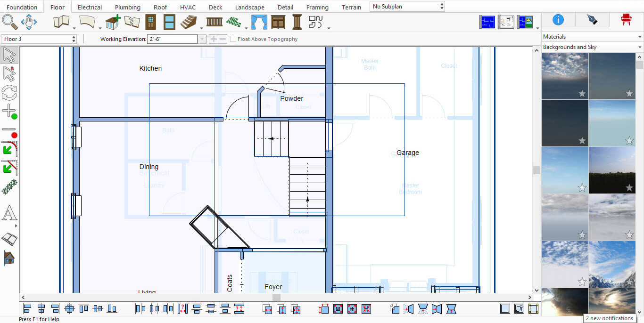Click the Text tool on left toolbar
Image resolution: width=644 pixels, height=323 pixels.
(9, 213)
